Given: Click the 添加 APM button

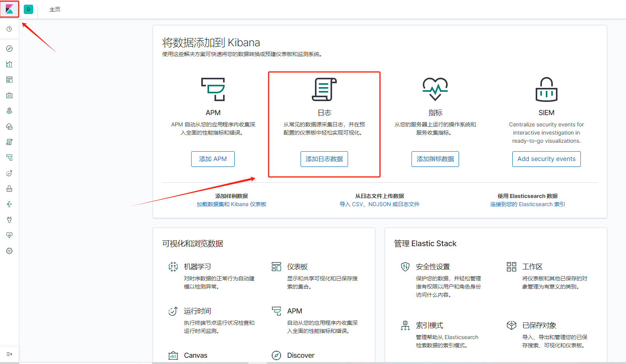Looking at the screenshot, I should (213, 159).
